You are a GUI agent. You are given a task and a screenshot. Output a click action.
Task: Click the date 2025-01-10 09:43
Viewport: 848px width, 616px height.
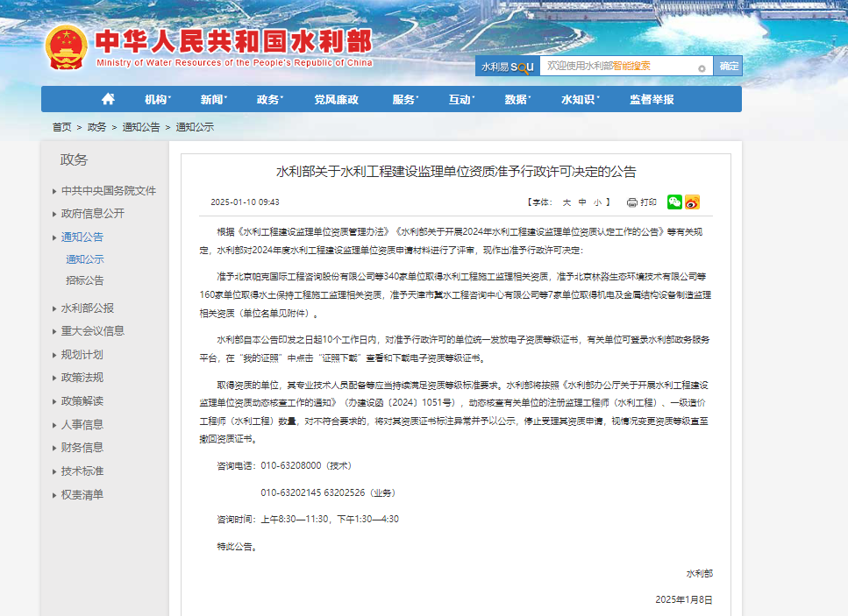[x=245, y=202]
